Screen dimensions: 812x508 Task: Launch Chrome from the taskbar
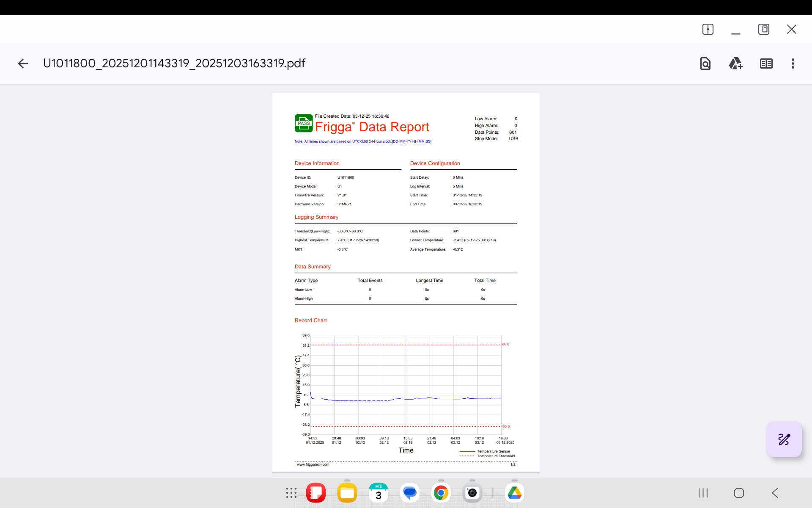[x=441, y=493]
